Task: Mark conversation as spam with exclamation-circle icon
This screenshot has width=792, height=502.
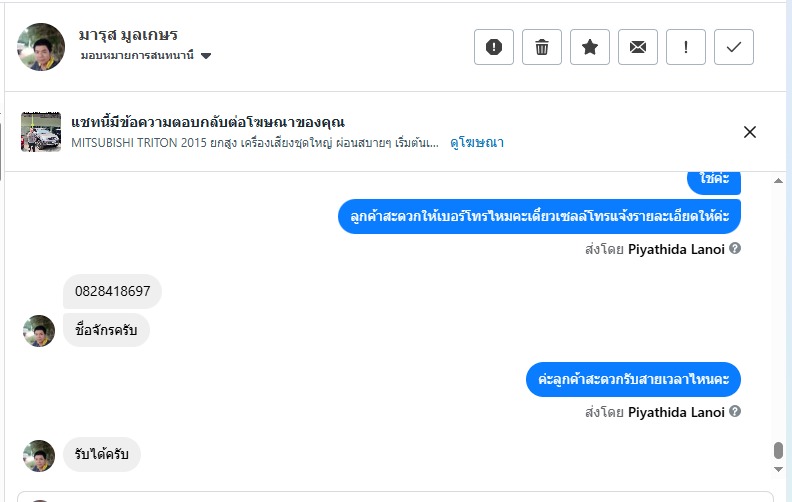Action: coord(494,47)
